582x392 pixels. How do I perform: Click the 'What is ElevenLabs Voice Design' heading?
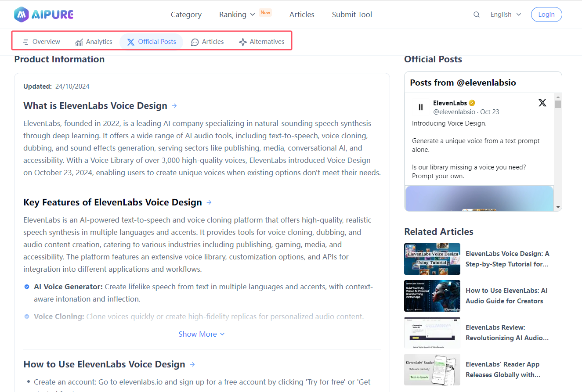tap(95, 106)
